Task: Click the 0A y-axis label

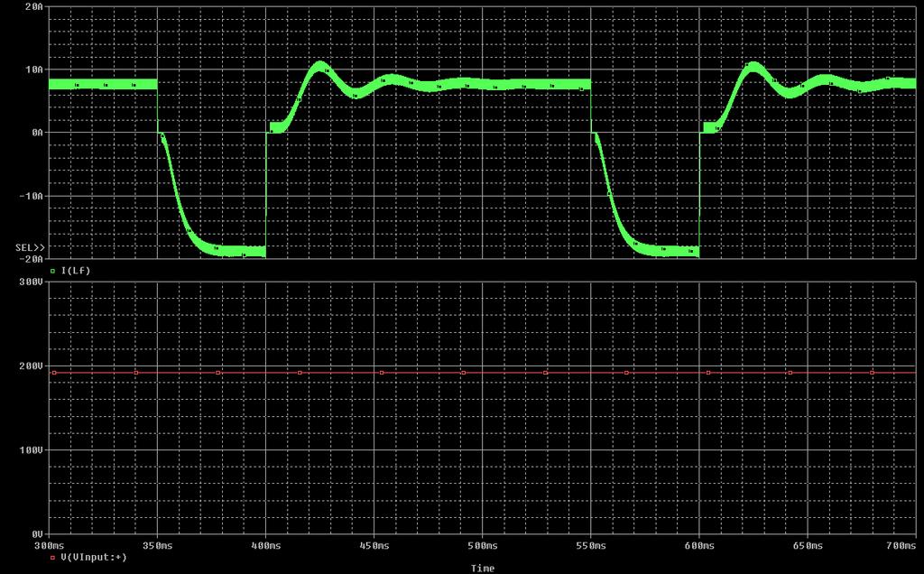Action: [x=38, y=133]
